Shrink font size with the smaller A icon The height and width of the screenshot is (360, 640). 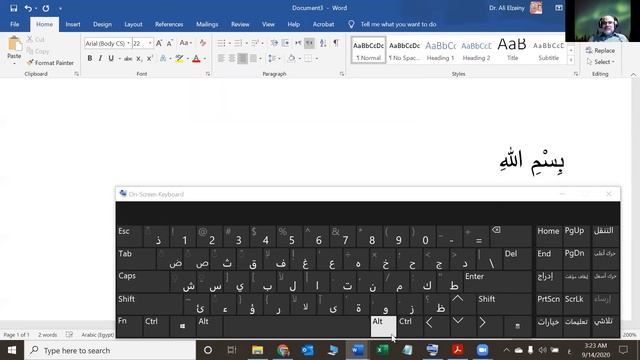[x=170, y=43]
